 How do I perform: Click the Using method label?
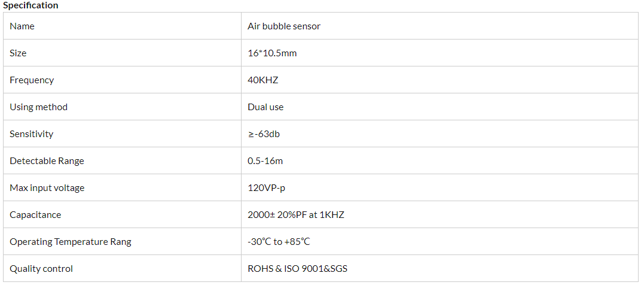(x=38, y=107)
